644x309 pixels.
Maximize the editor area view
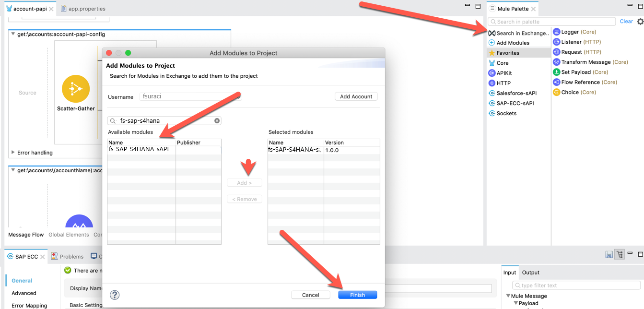click(478, 6)
